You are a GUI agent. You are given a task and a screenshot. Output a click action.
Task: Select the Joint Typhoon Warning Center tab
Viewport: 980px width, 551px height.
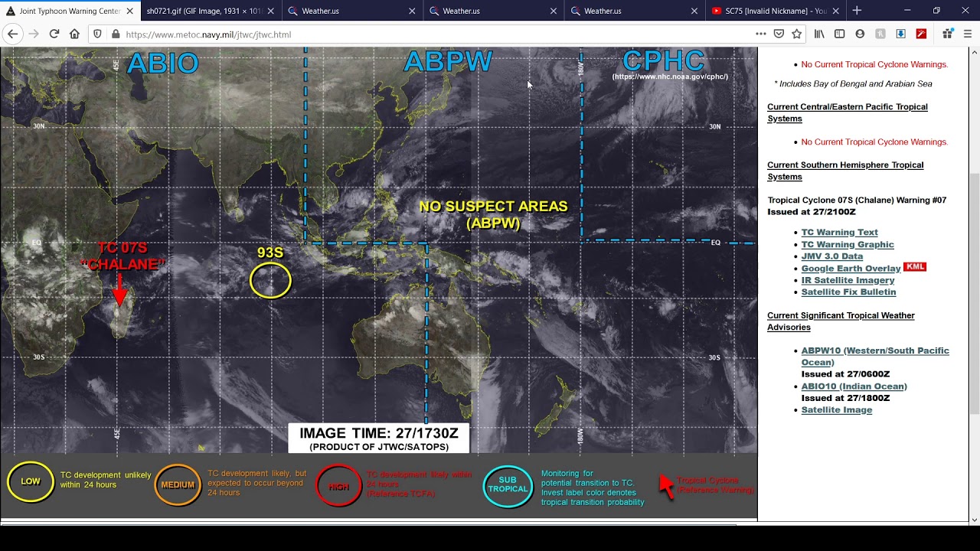click(69, 11)
